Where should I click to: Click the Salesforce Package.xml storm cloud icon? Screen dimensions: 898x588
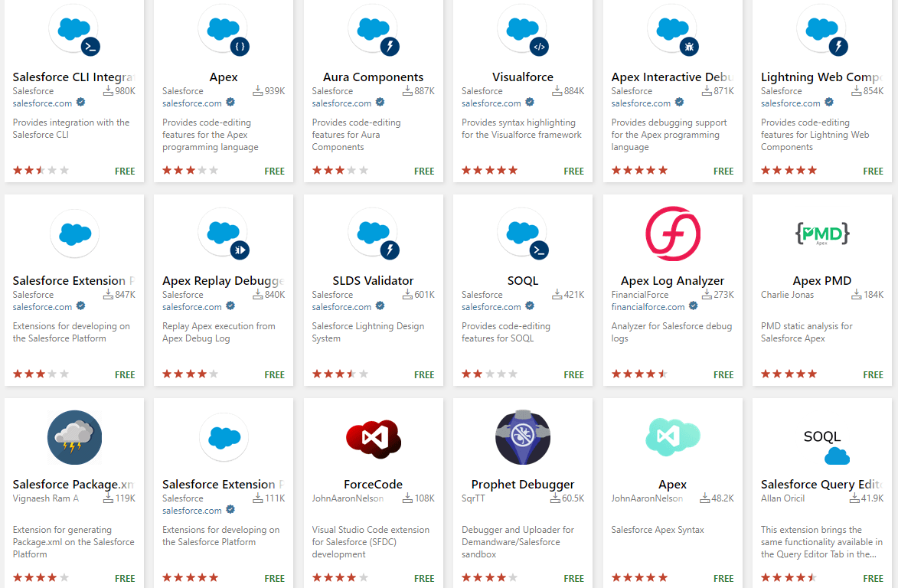point(74,437)
